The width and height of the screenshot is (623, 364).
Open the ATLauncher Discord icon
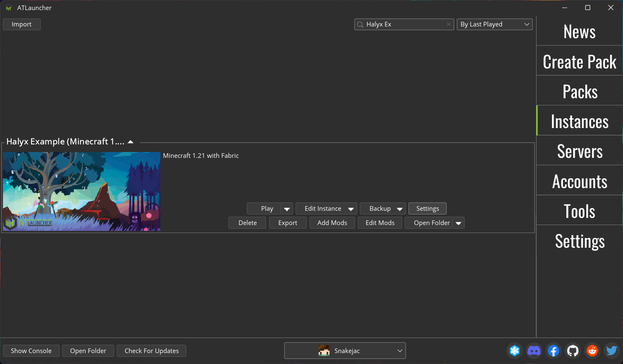pos(534,351)
